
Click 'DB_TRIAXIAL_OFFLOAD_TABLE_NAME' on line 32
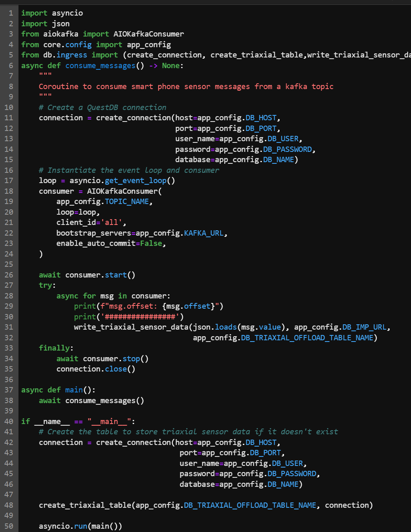coord(307,338)
